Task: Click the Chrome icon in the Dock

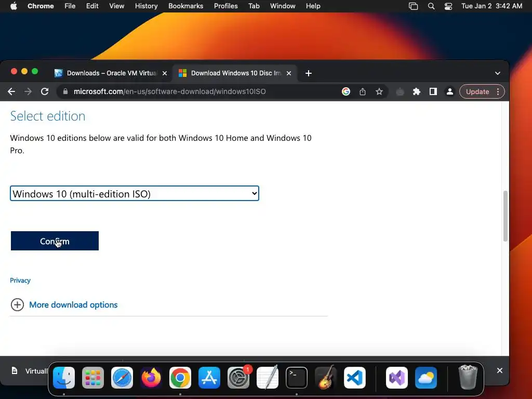Action: [x=180, y=378]
